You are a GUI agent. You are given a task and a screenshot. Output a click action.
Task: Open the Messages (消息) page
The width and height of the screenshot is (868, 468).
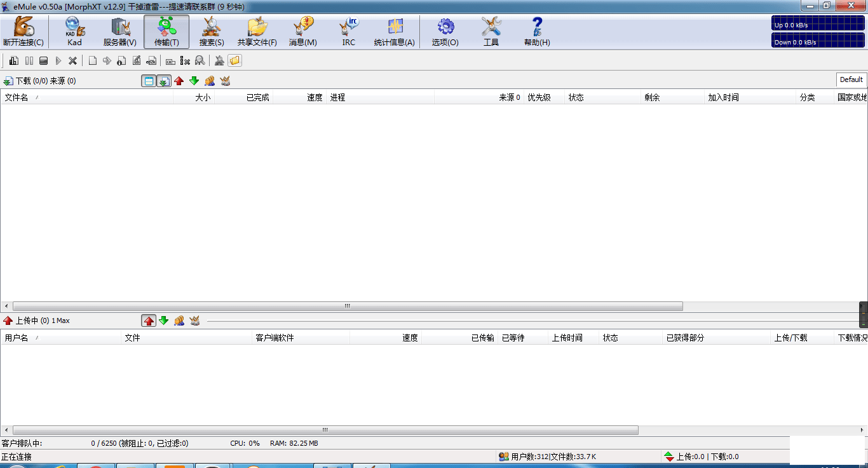303,32
